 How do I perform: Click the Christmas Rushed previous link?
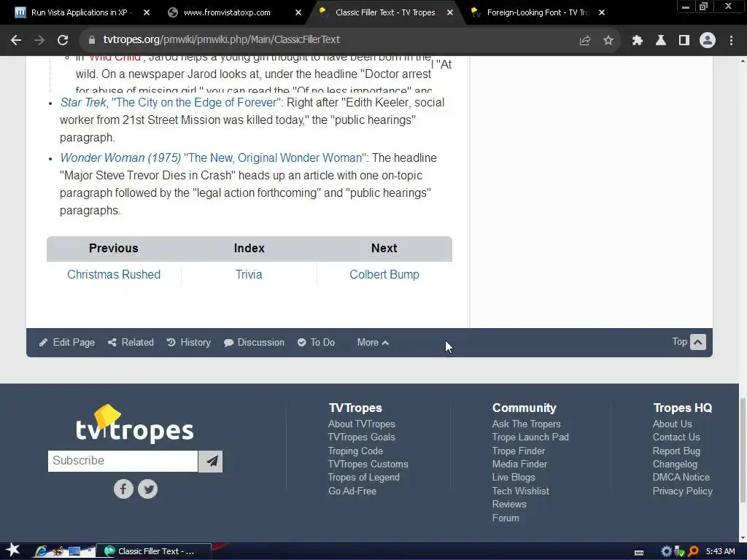tap(114, 274)
